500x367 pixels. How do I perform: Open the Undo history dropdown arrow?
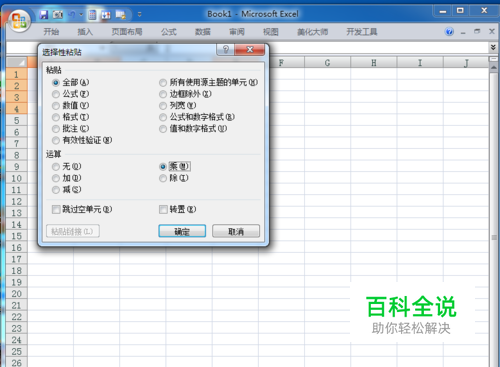81,14
